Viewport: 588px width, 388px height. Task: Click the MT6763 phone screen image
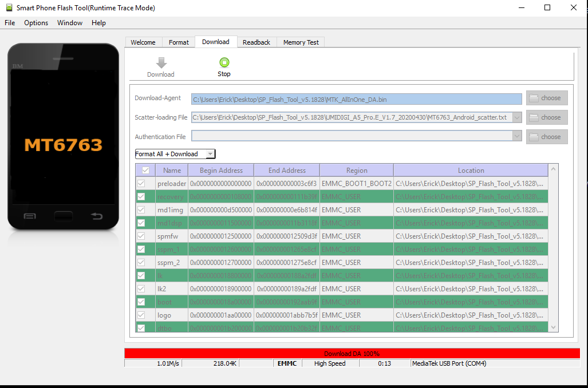(x=63, y=137)
